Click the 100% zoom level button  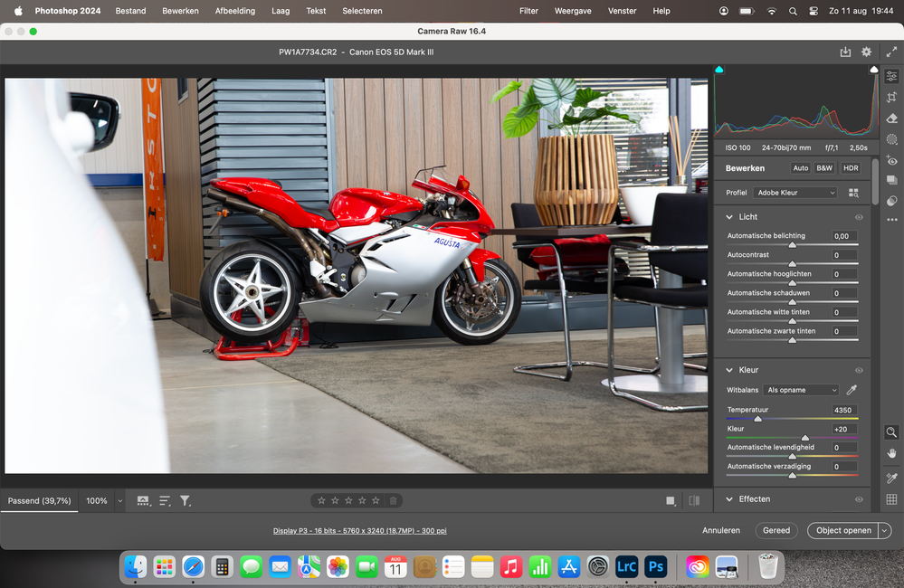tap(96, 501)
